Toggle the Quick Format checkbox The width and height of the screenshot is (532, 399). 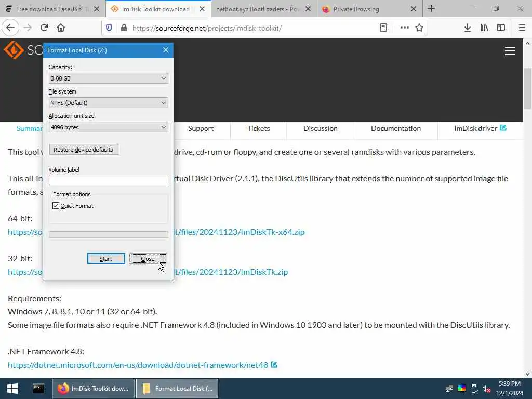tap(56, 206)
